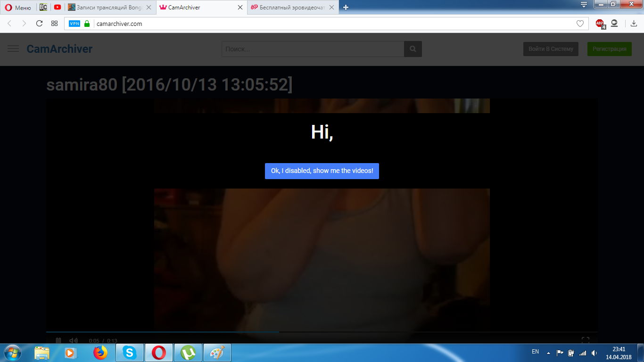Expand the tab menu list icon
644x362 pixels.
584,5
